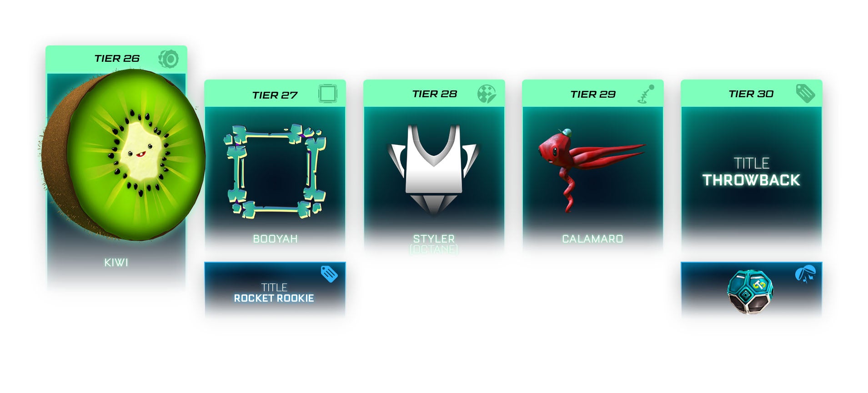Select the Styler Octane decal image
Screen dimensions: 868x393
[434, 169]
